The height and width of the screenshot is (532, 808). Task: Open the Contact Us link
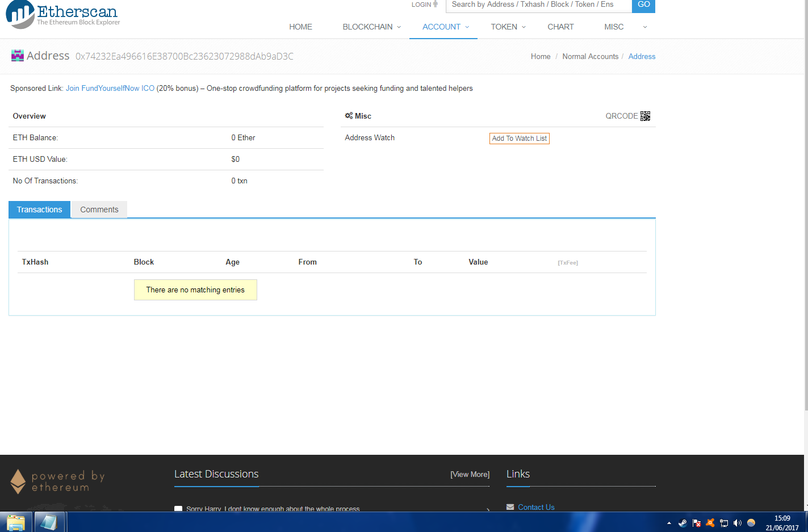tap(536, 507)
